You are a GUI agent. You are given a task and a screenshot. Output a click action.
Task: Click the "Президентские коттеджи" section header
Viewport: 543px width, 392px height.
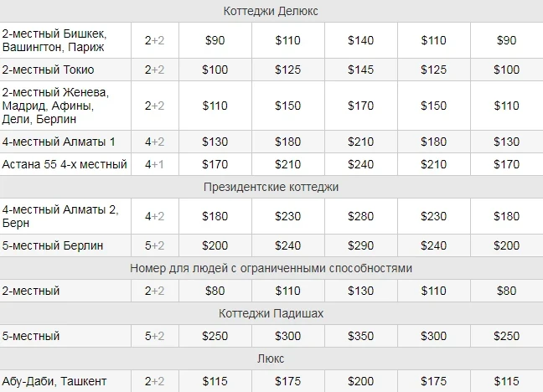coord(271,187)
